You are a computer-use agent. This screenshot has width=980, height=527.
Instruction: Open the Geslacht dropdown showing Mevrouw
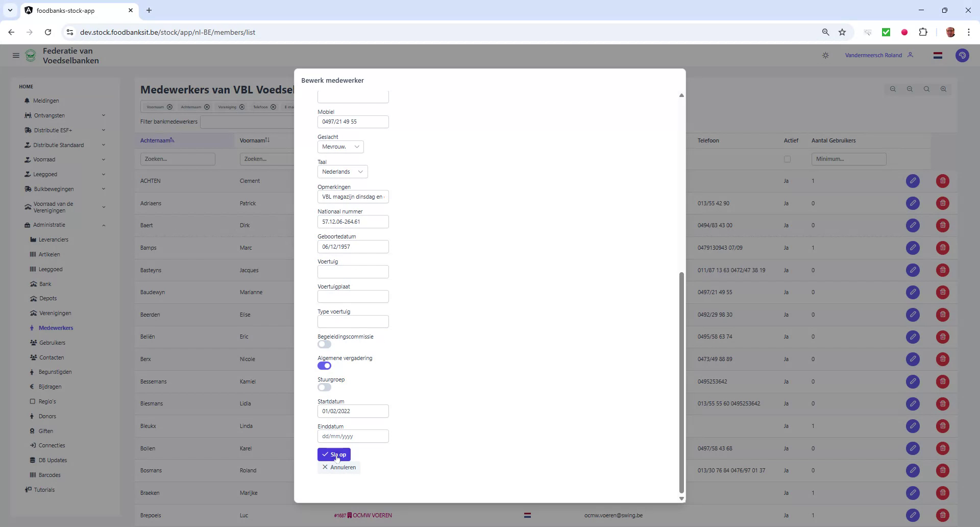pos(340,147)
